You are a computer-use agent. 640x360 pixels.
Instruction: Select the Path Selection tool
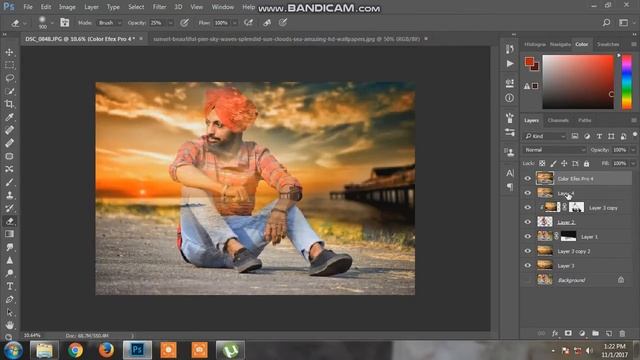pyautogui.click(x=9, y=312)
